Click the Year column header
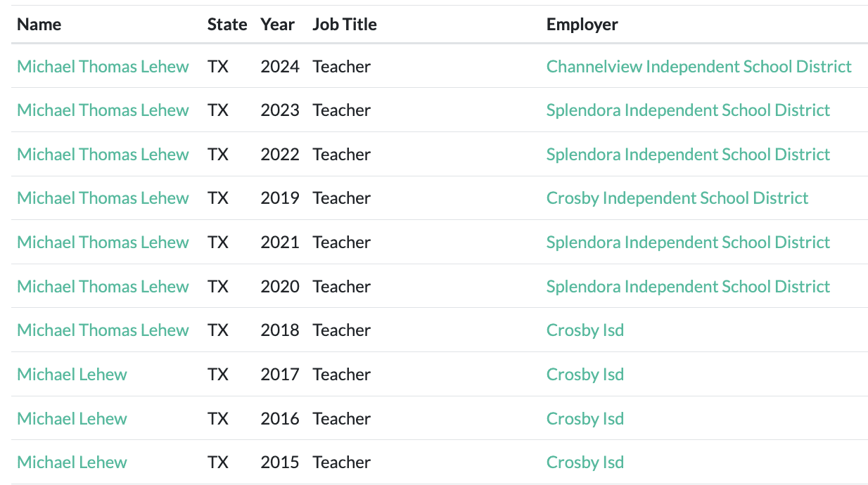868x485 pixels. click(277, 25)
